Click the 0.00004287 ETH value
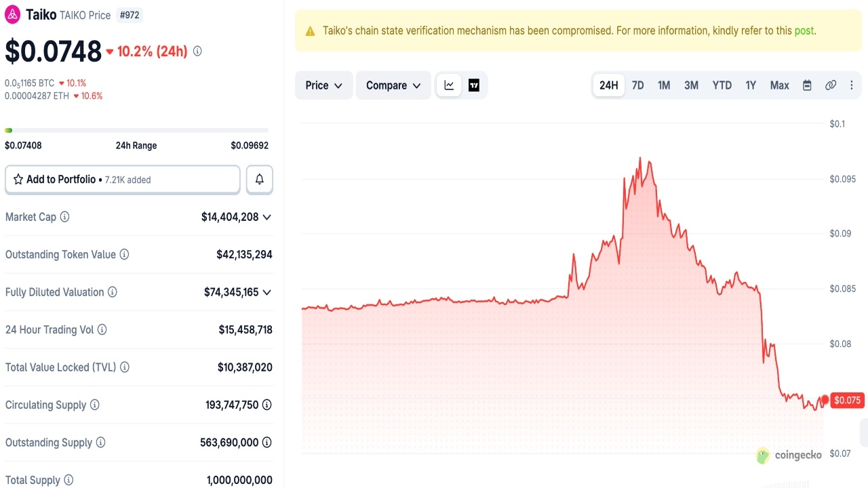Screen dimensions: 868x488 point(37,96)
